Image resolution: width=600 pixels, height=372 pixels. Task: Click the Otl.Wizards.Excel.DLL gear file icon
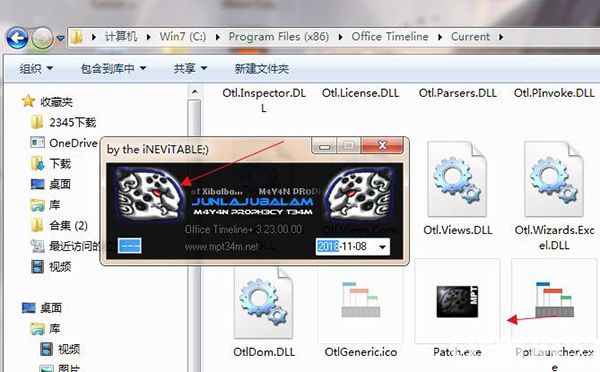pyautogui.click(x=554, y=179)
